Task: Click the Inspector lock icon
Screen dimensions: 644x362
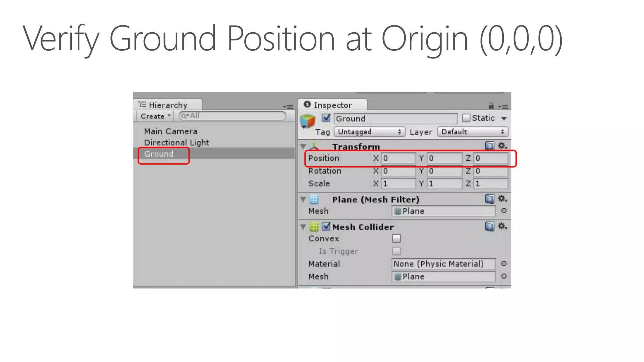Action: [x=491, y=106]
